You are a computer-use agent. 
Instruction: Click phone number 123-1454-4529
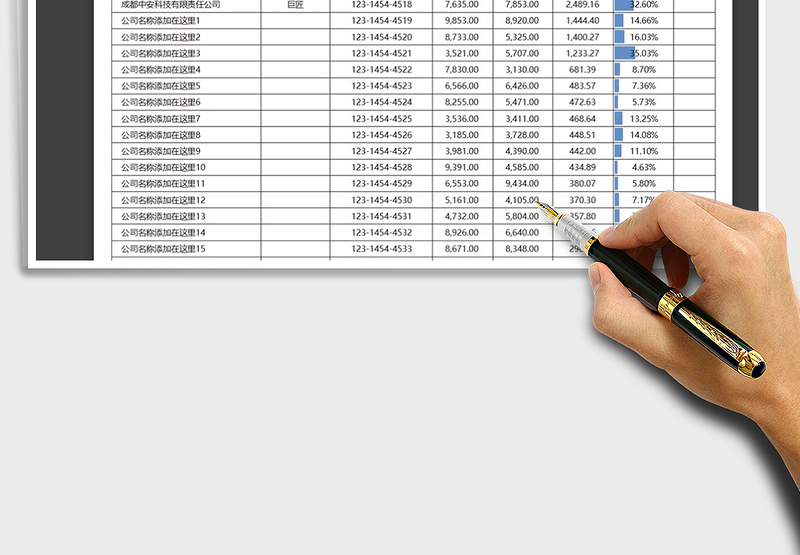click(382, 184)
